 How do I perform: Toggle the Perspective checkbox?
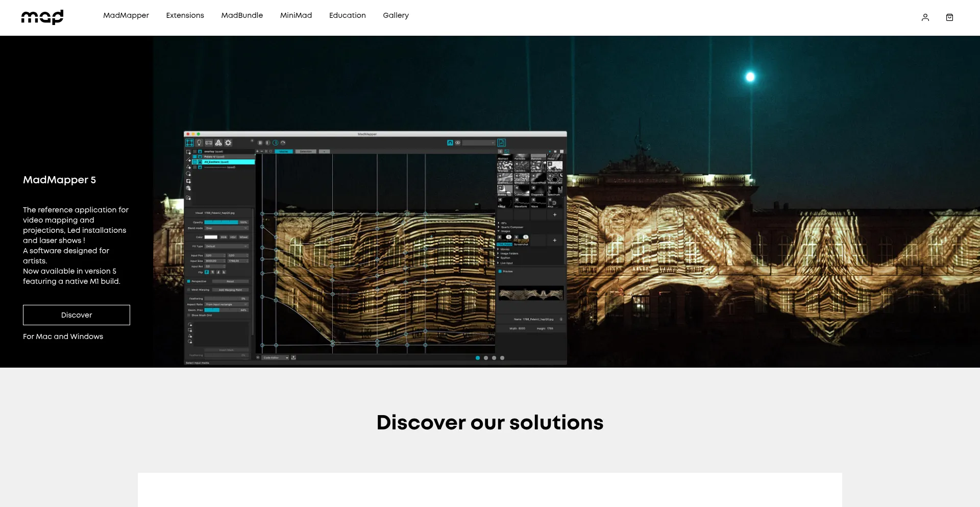[189, 281]
